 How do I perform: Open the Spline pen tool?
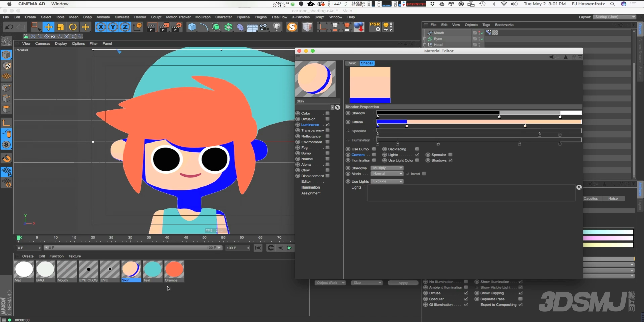coord(204,27)
